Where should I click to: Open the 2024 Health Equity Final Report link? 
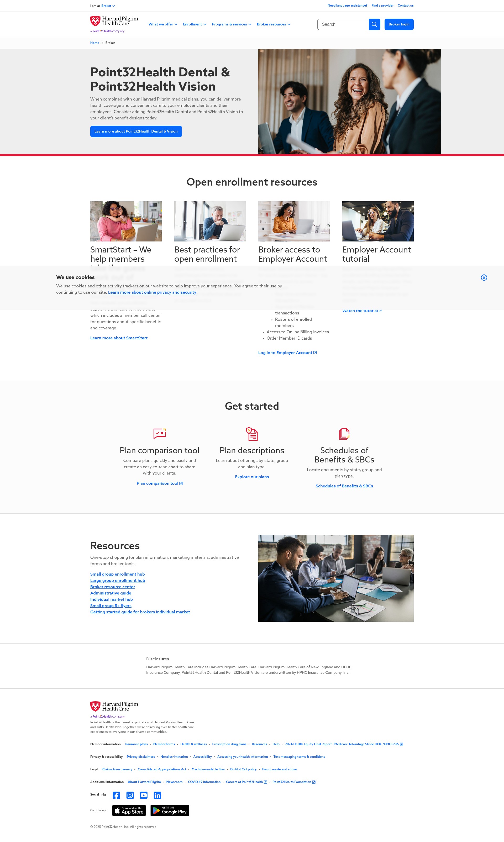344,744
